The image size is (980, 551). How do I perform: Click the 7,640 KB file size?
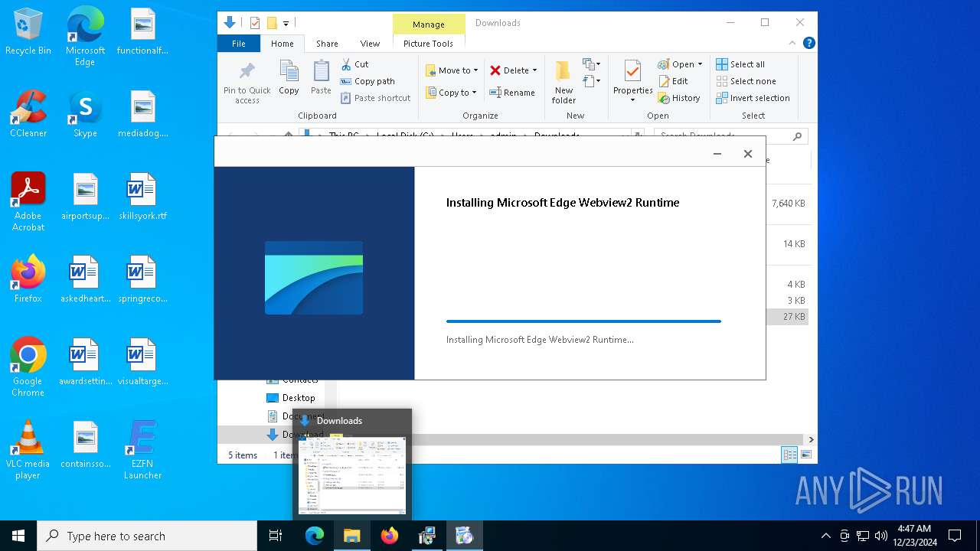(789, 204)
